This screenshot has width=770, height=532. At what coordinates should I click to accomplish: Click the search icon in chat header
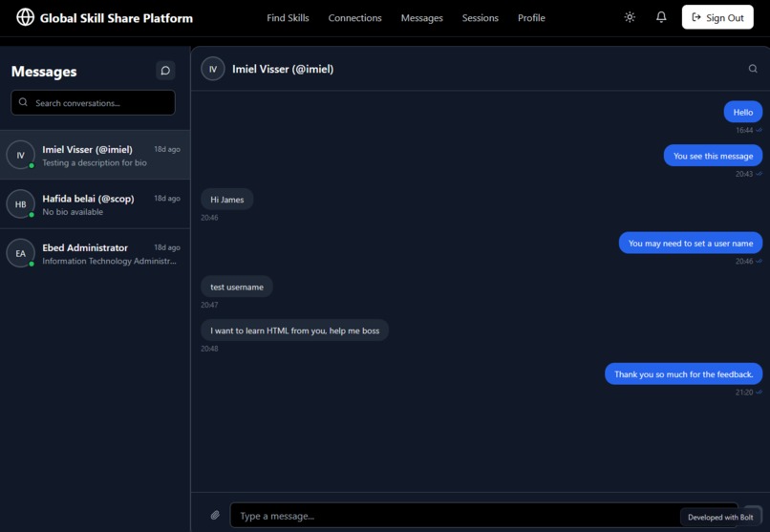click(x=752, y=69)
